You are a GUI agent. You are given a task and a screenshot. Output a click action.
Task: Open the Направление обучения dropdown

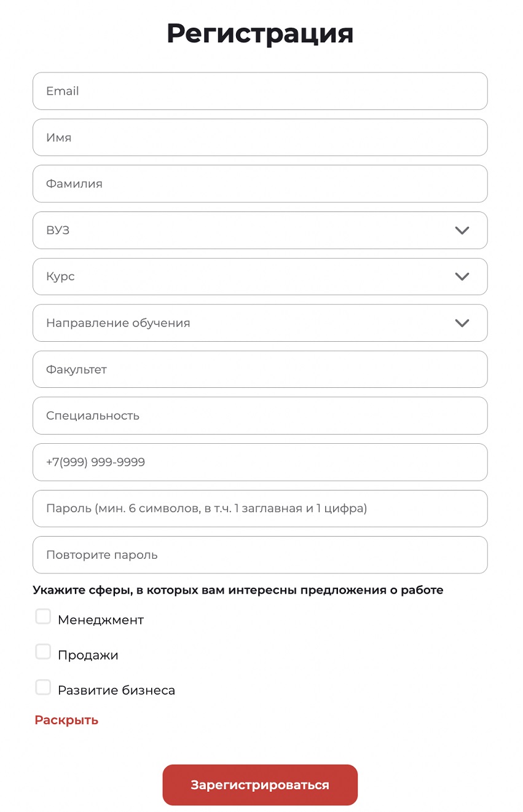point(246,323)
